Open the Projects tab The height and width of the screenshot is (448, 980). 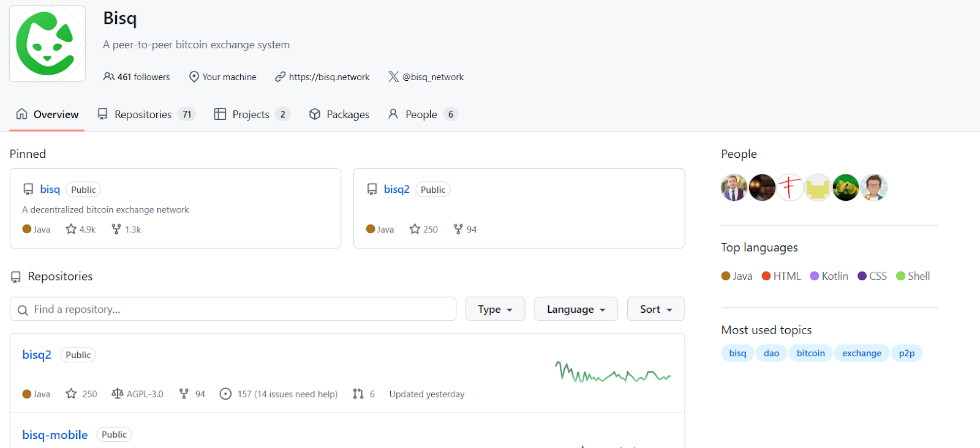coord(251,114)
